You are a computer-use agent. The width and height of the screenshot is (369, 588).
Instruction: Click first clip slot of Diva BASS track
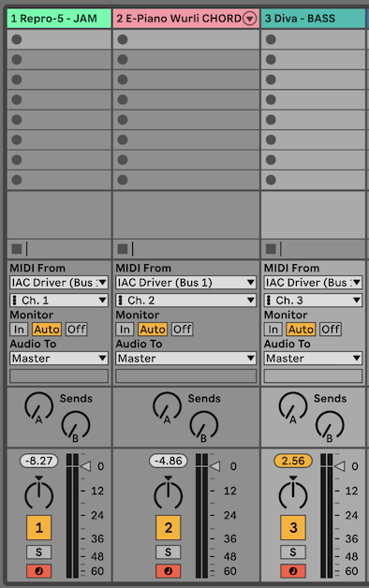pos(313,39)
